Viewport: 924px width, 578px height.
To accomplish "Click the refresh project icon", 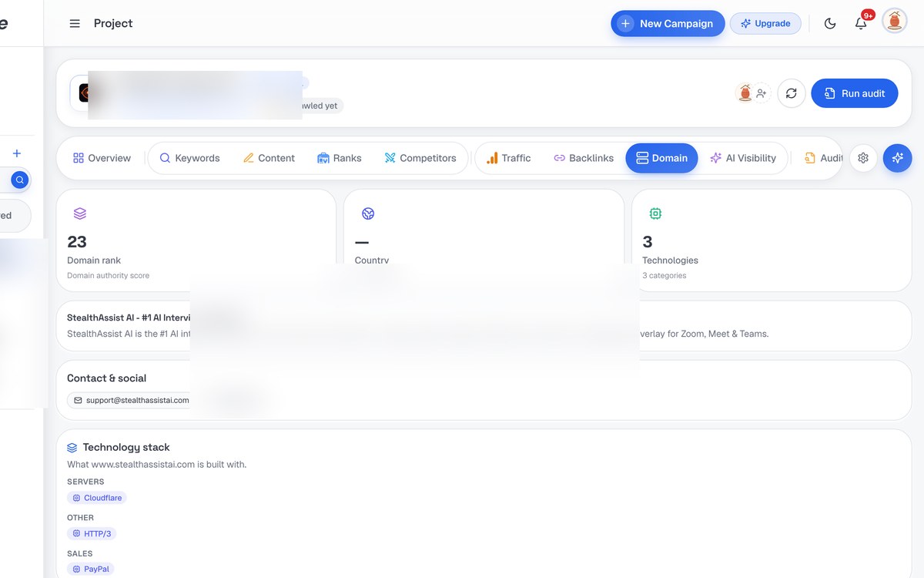I will coord(791,93).
